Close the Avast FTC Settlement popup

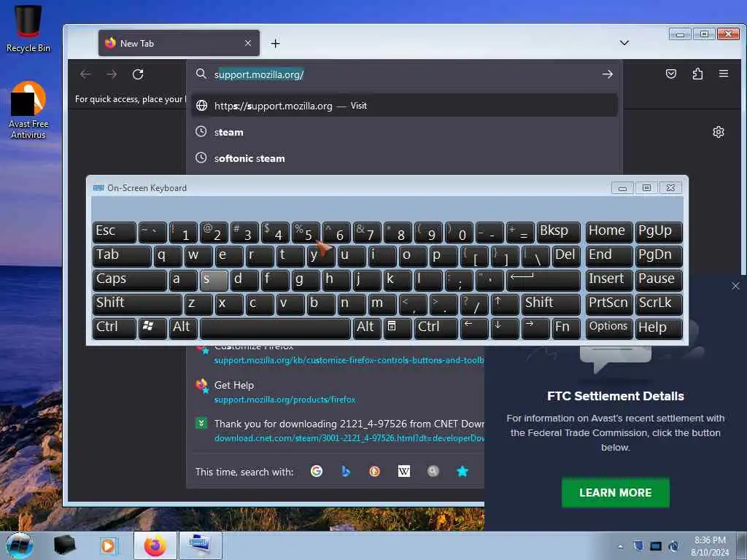[x=735, y=286]
